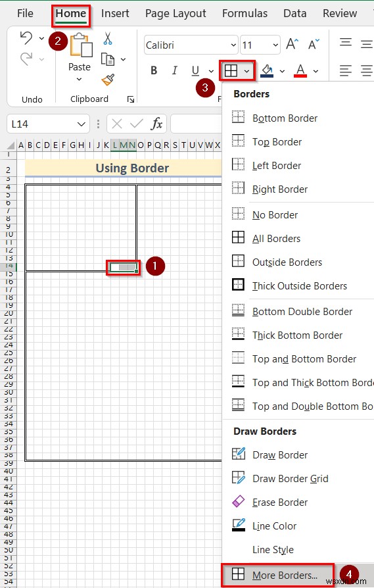Viewport: 374px width, 588px height.
Task: Open the Calibri font name dropdown
Action: tap(233, 45)
